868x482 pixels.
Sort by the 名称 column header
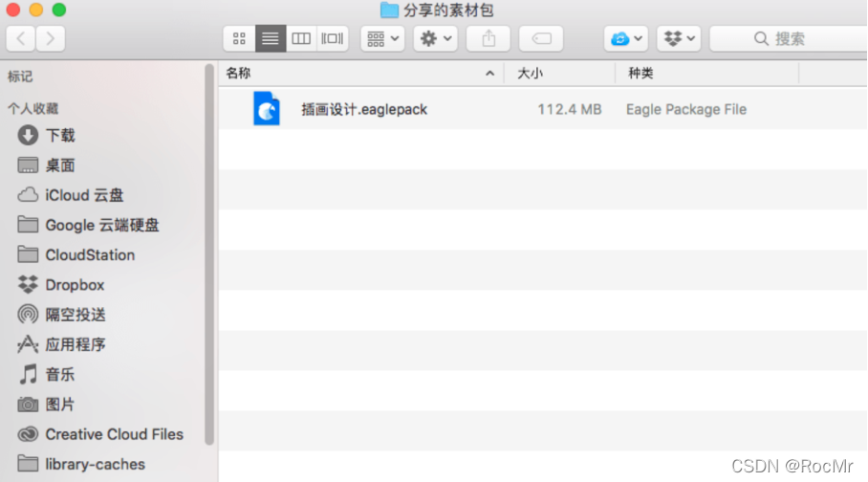point(239,73)
